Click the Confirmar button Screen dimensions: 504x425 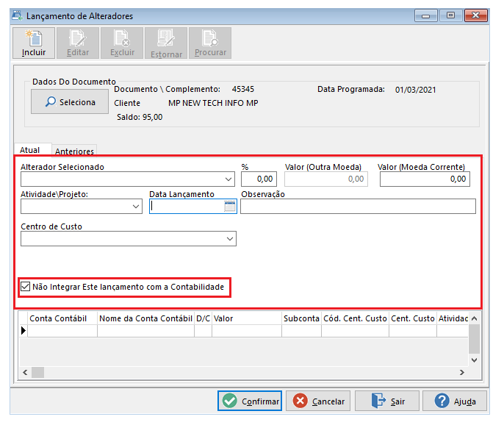[250, 401]
